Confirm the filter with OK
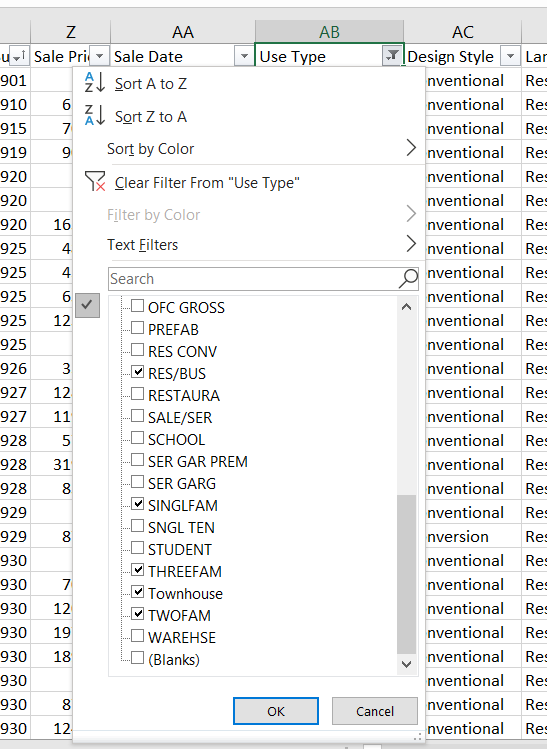547x749 pixels. [276, 711]
